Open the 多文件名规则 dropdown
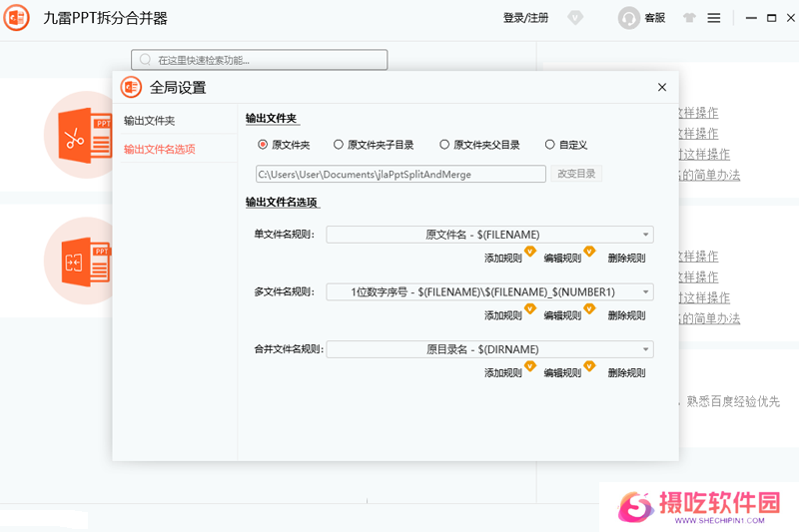 (646, 292)
